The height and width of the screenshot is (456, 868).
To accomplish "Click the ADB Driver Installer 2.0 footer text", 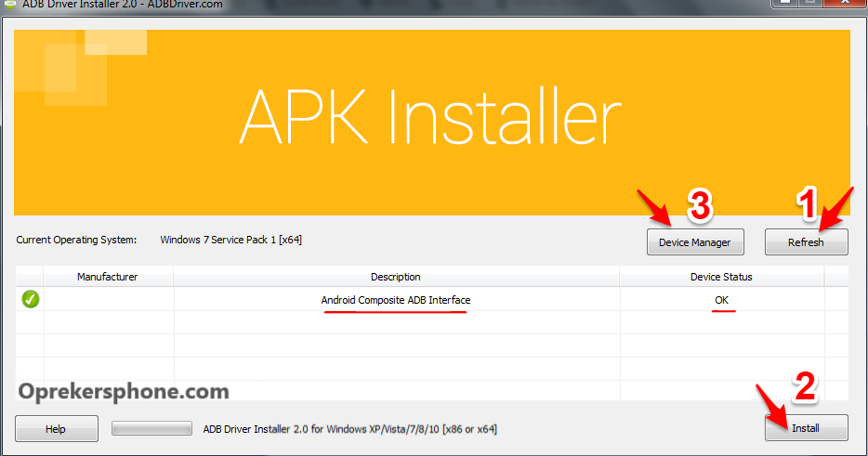I will click(x=349, y=429).
